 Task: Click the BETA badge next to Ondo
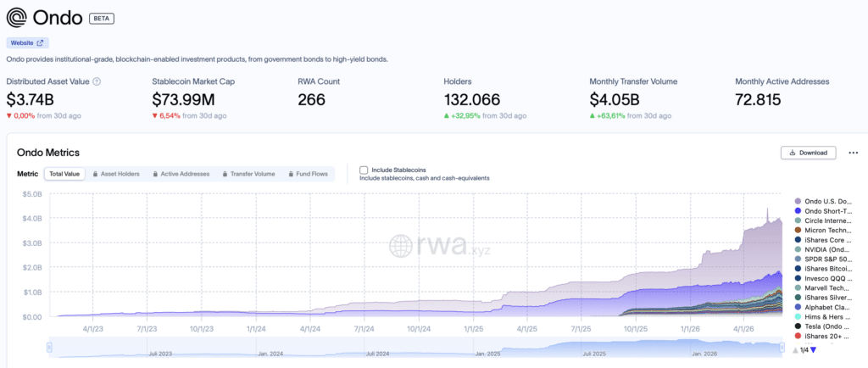click(x=102, y=19)
